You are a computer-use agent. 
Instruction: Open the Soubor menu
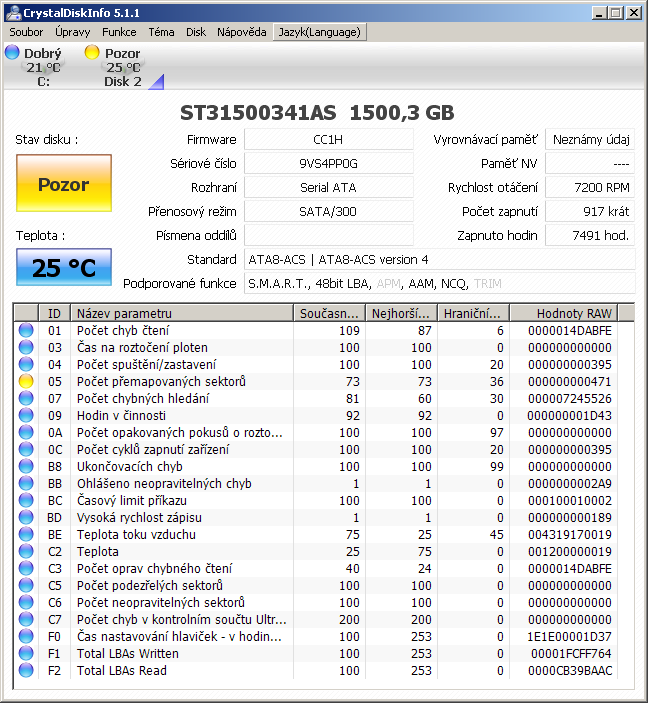(x=26, y=32)
